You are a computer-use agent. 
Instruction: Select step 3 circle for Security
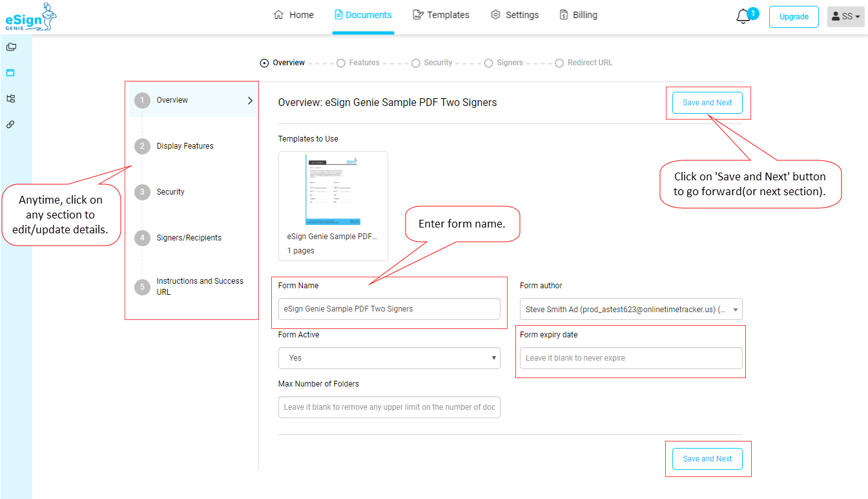(142, 192)
